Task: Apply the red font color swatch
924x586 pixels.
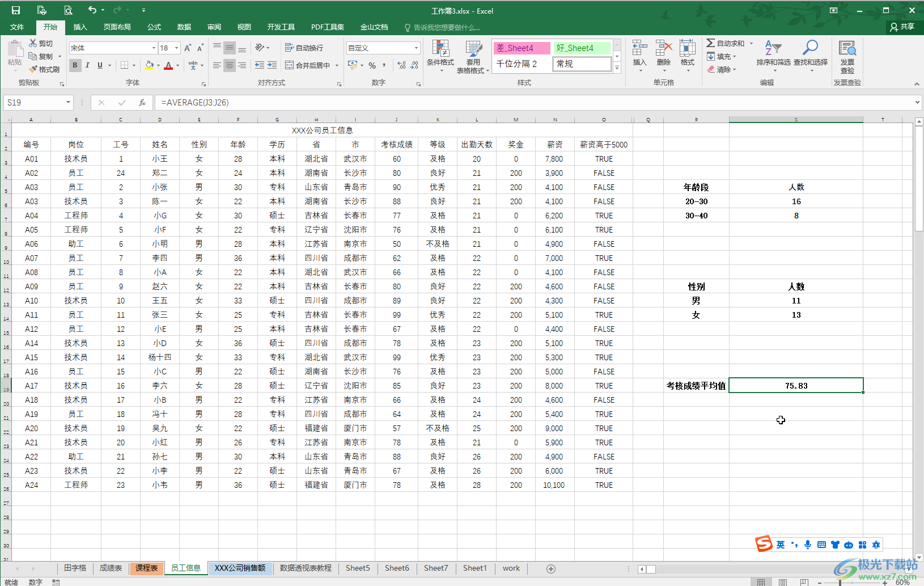Action: point(168,66)
